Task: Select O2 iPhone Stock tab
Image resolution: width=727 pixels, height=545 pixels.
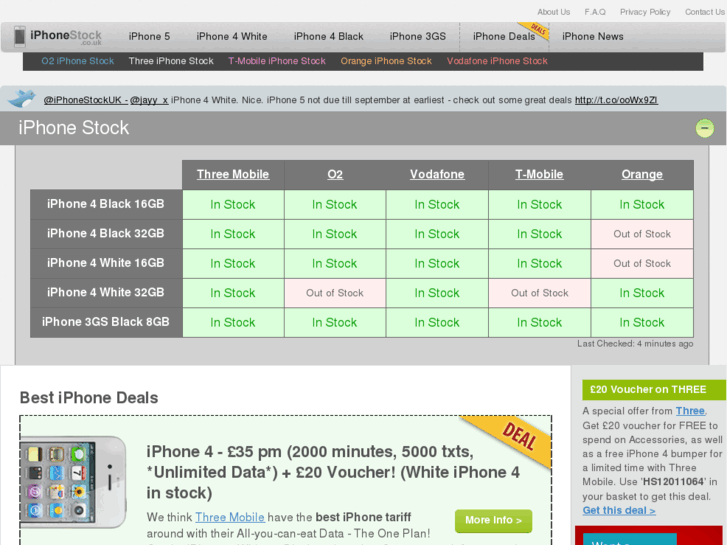Action: point(77,61)
